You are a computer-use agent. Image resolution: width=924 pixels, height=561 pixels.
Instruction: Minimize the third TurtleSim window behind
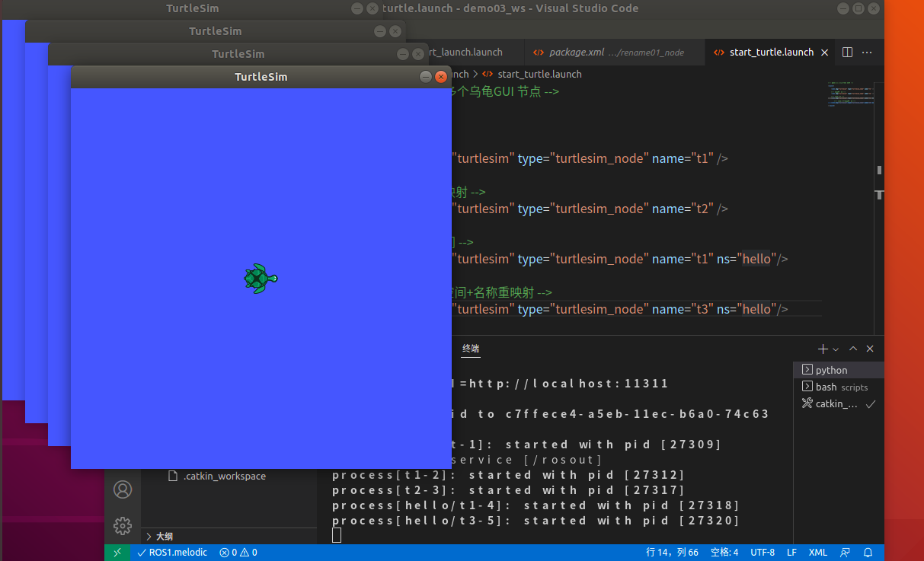click(x=380, y=31)
